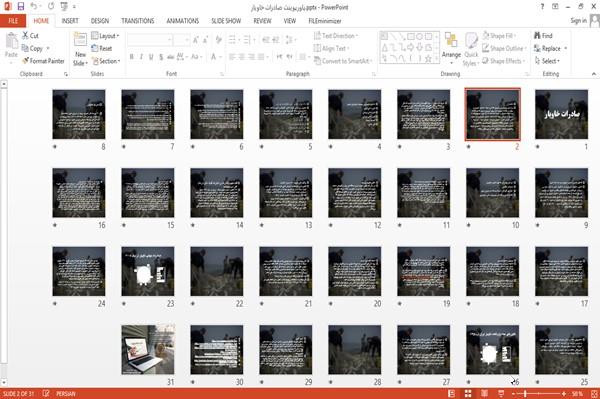Click Decrease Font Size icon

pos(206,39)
